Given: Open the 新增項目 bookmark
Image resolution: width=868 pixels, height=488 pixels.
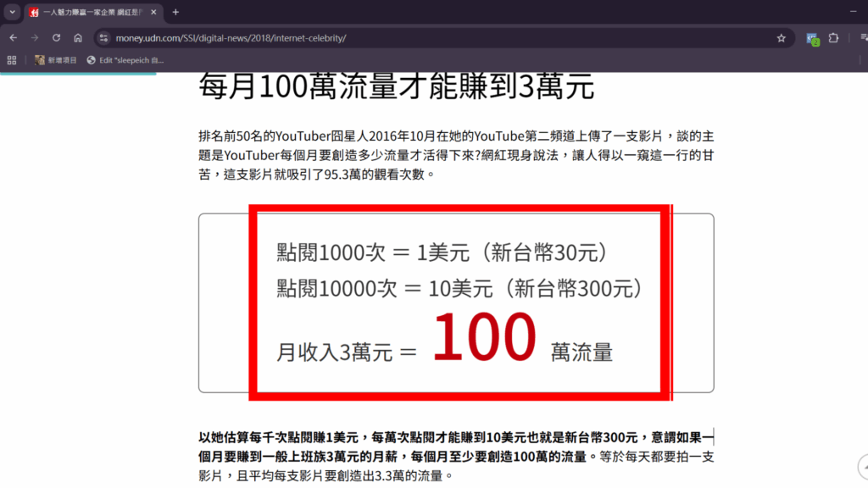Looking at the screenshot, I should coord(56,60).
